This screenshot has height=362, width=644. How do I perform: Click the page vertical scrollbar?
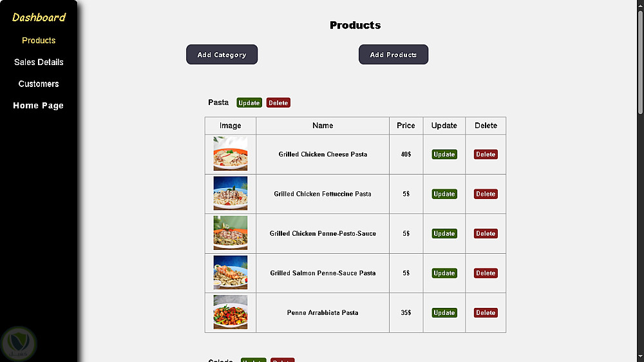coord(640,193)
